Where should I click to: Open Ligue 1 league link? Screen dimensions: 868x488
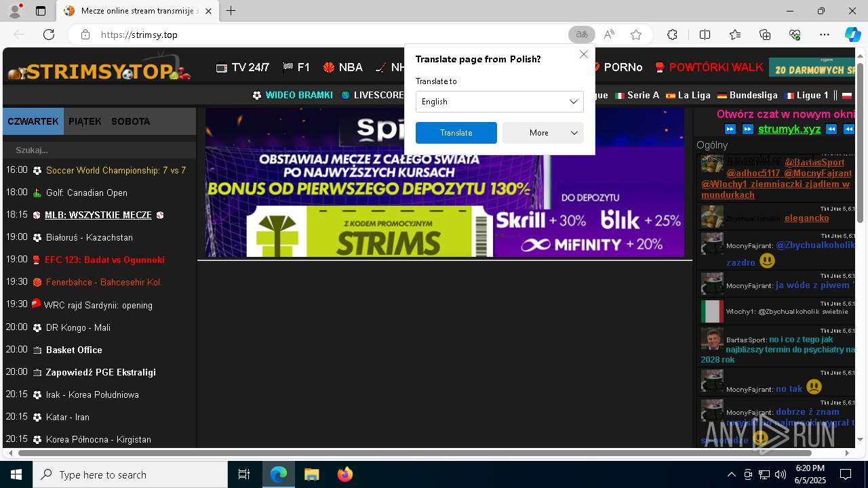[806, 96]
